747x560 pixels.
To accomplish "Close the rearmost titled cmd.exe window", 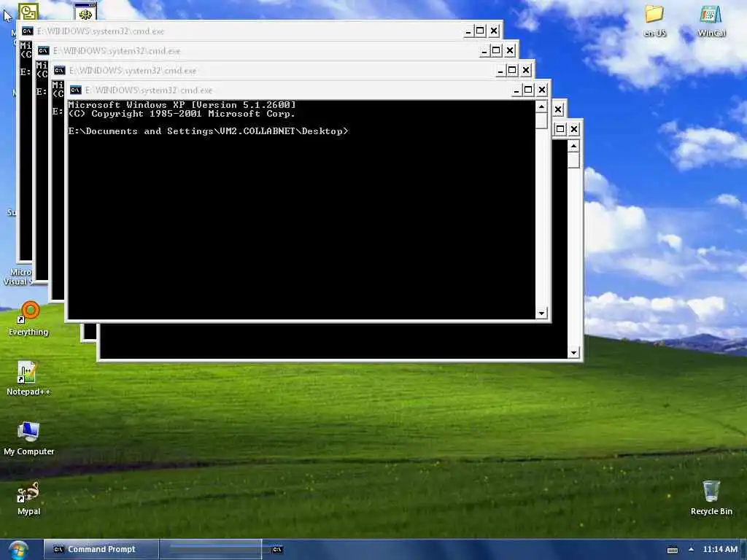I will [494, 31].
